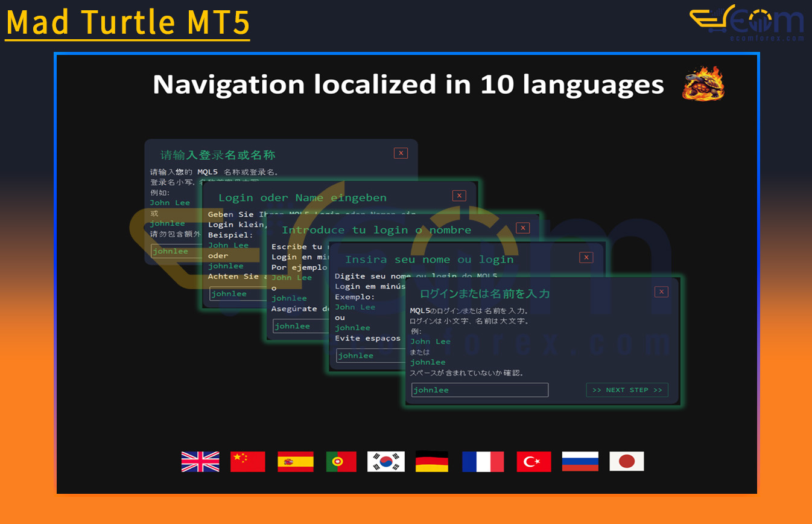Screen dimensions: 812x524
Task: Click the 'または' text in Japanese dialog
Action: click(x=420, y=352)
